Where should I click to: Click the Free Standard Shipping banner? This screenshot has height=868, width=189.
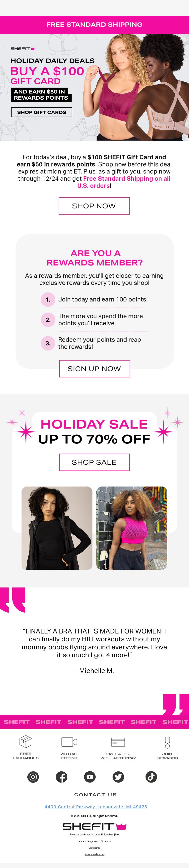(94, 25)
